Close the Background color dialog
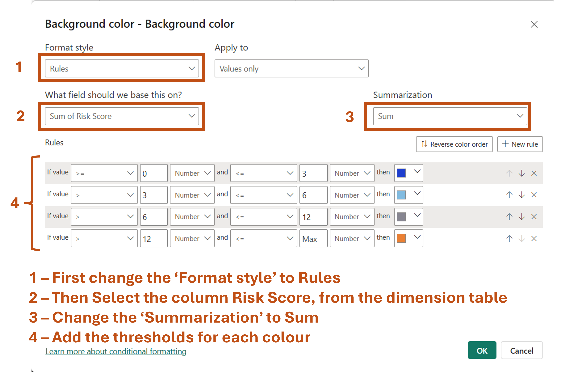This screenshot has height=372, width=588. (534, 24)
